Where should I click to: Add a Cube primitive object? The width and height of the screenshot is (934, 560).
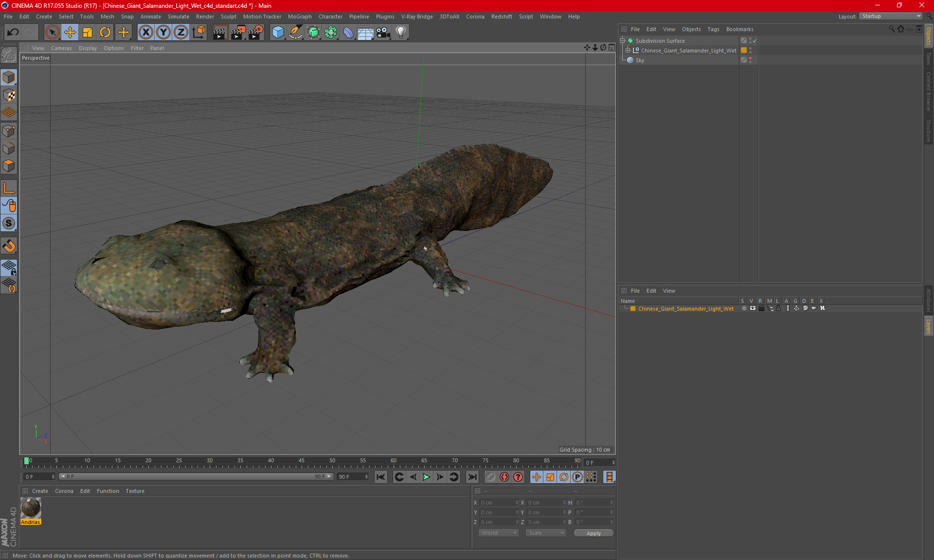(278, 33)
